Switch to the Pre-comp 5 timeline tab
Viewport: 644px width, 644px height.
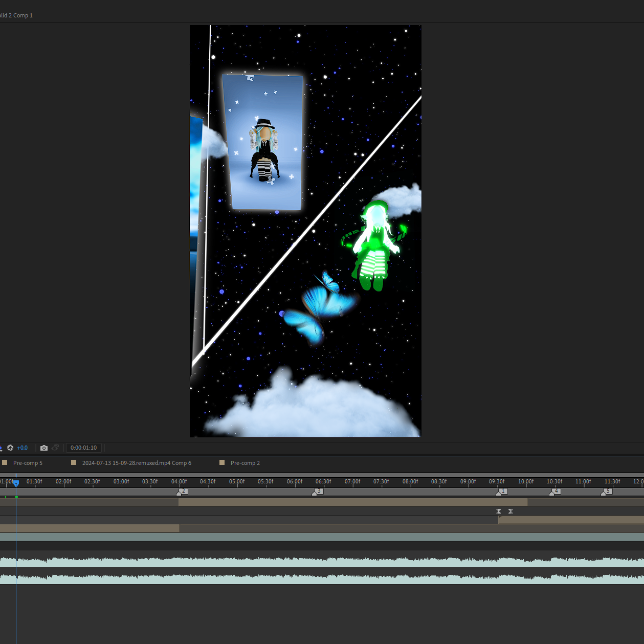(x=28, y=463)
